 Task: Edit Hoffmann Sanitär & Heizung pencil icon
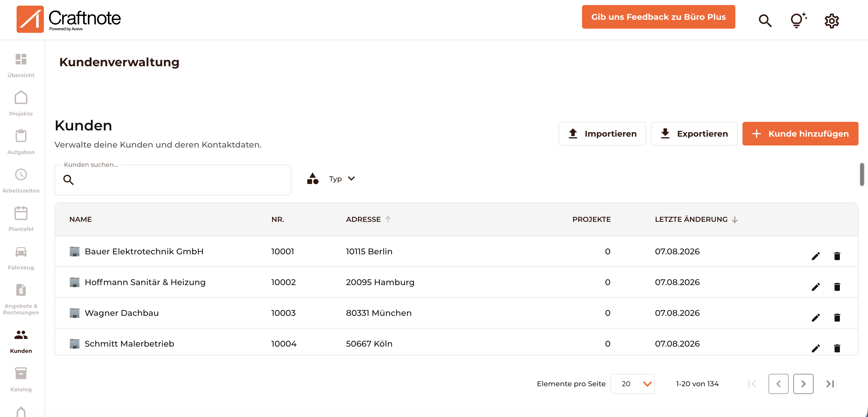point(815,287)
